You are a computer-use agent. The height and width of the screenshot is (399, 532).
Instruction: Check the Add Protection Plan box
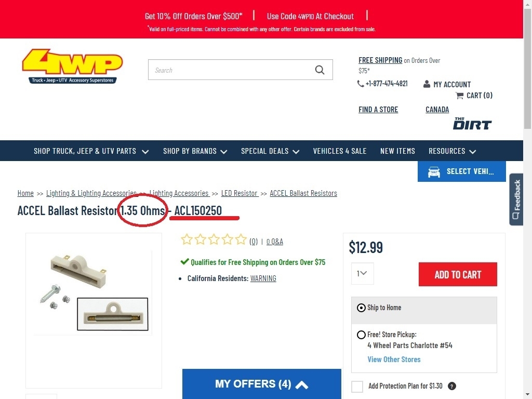357,387
